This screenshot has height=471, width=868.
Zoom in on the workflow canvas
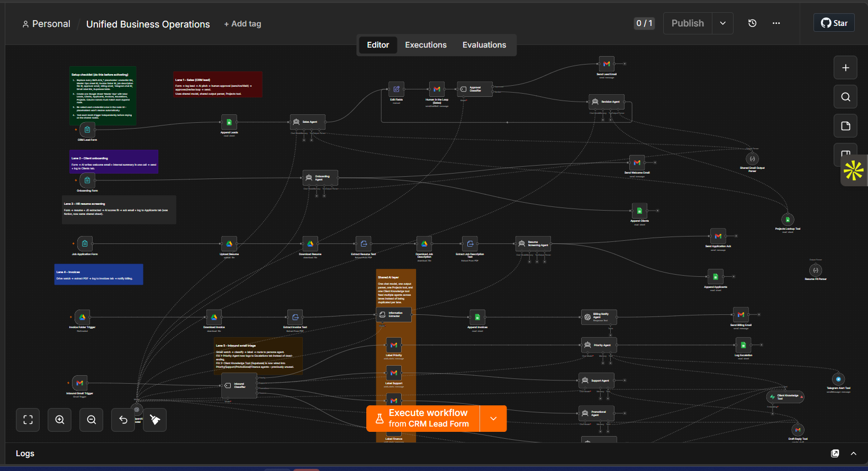(x=60, y=420)
